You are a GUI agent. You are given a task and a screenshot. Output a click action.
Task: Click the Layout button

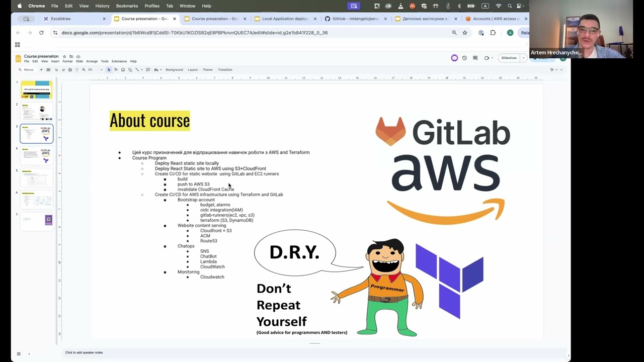pyautogui.click(x=193, y=69)
